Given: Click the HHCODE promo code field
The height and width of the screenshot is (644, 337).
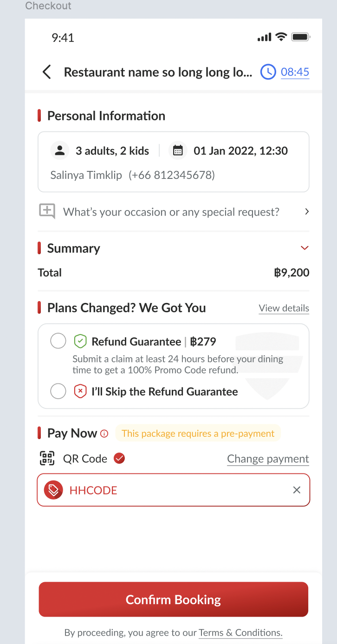Looking at the screenshot, I should pos(176,490).
